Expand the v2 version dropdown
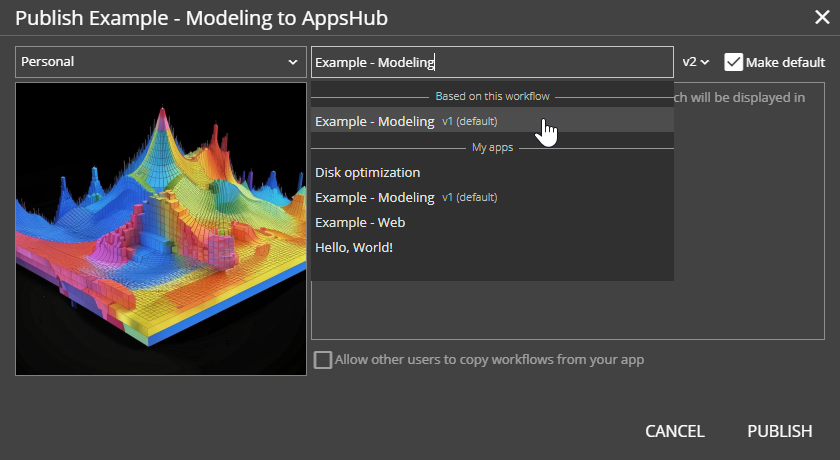Screen dimensions: 840x460 click(695, 62)
